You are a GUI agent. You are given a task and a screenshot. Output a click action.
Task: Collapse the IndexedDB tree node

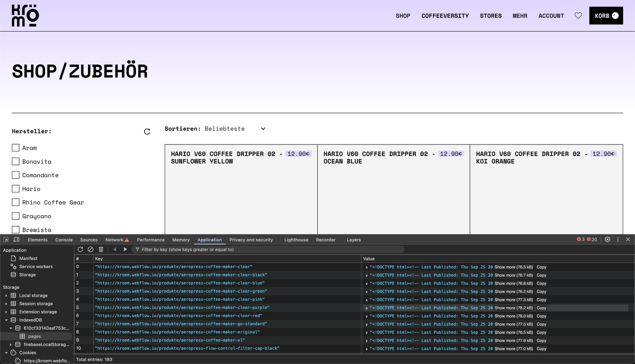tap(6, 320)
